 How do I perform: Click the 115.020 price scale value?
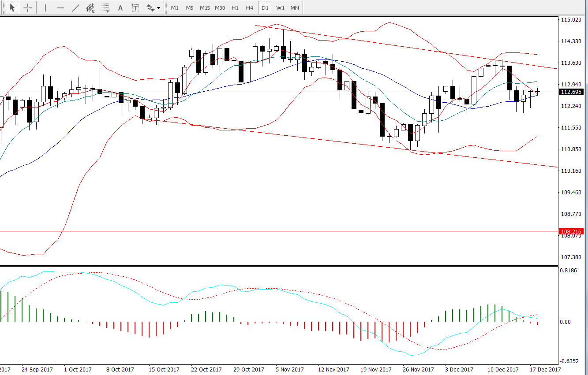(570, 20)
